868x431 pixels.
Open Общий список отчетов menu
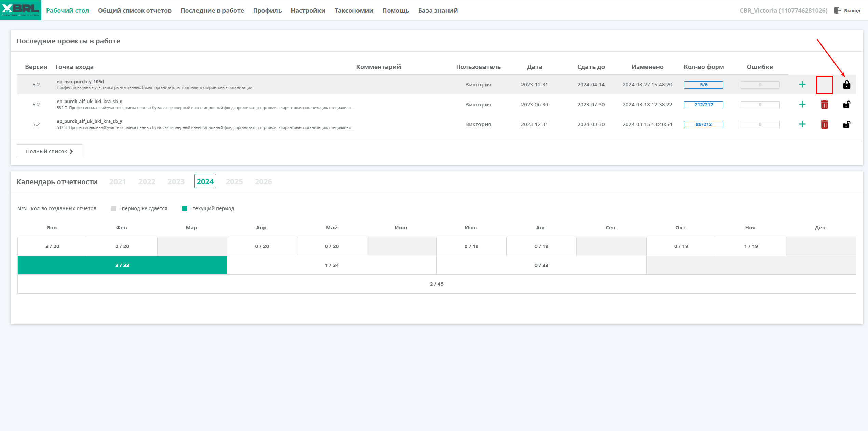pyautogui.click(x=135, y=11)
